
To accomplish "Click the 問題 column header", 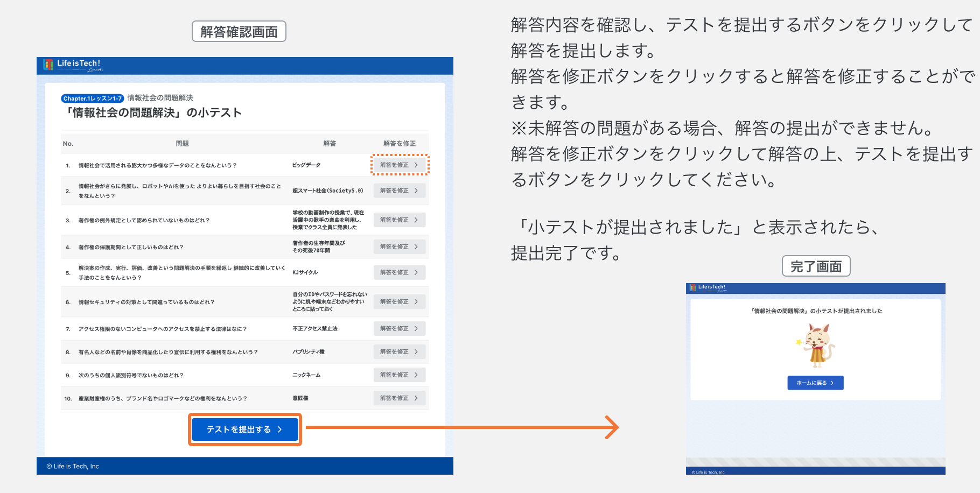I will click(x=182, y=144).
